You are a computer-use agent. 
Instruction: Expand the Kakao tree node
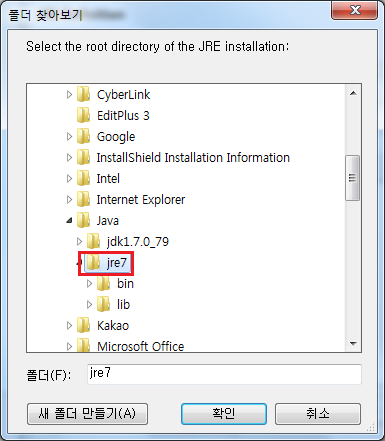[x=69, y=326]
